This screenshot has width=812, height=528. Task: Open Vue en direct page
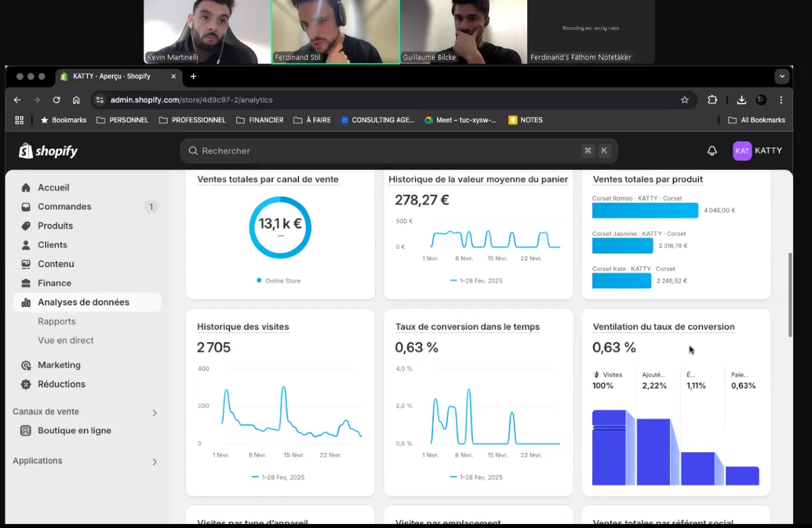click(66, 341)
